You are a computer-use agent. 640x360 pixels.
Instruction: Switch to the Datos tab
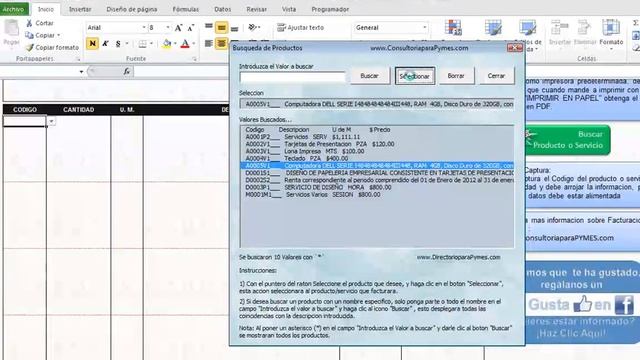222,9
